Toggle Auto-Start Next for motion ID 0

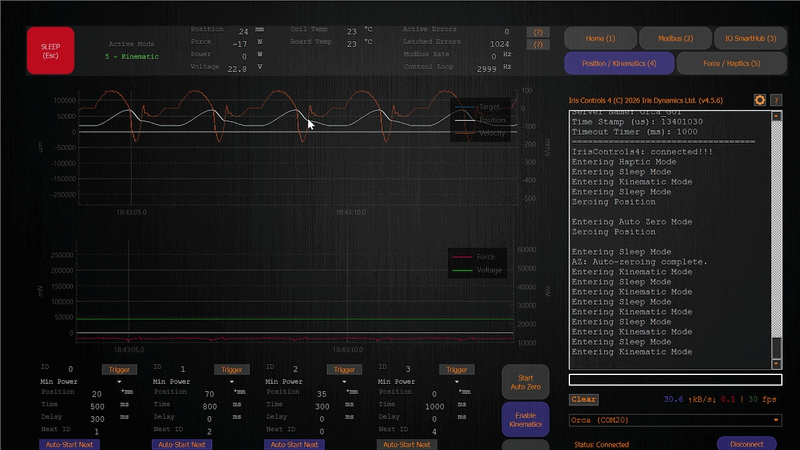click(70, 444)
